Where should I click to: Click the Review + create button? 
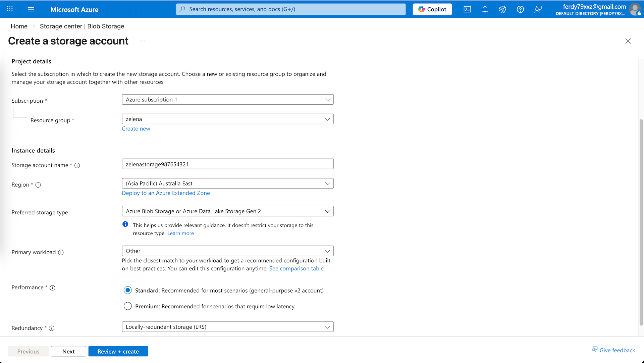click(118, 351)
